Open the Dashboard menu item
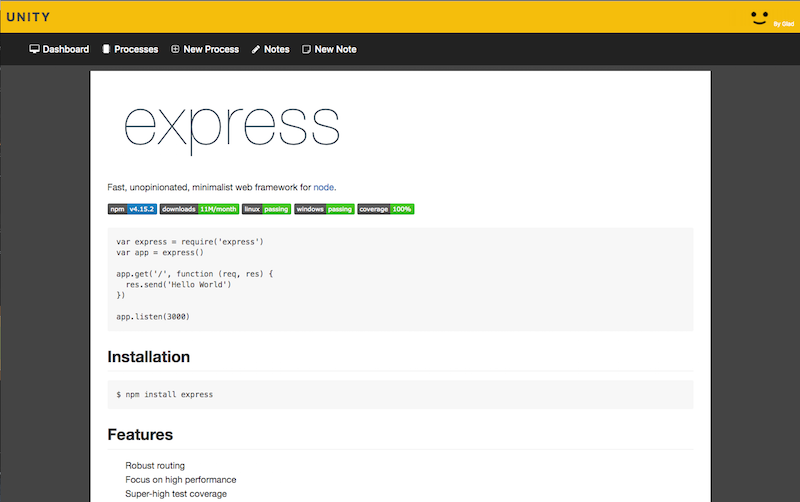Image resolution: width=800 pixels, height=502 pixels. (x=59, y=49)
